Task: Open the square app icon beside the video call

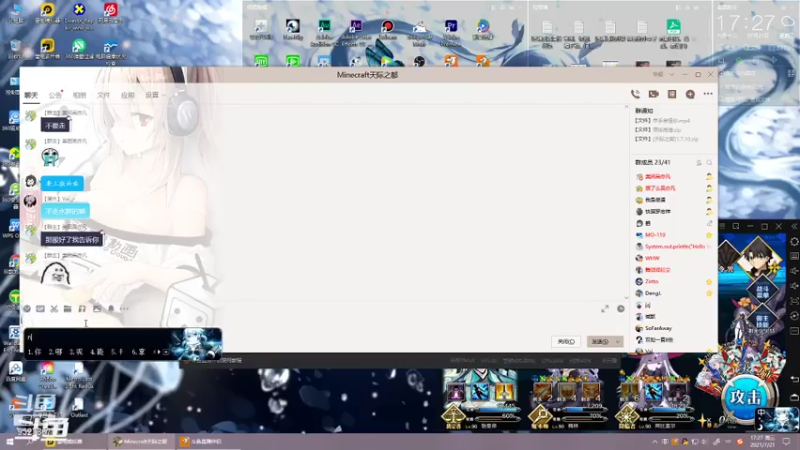Action: [672, 94]
